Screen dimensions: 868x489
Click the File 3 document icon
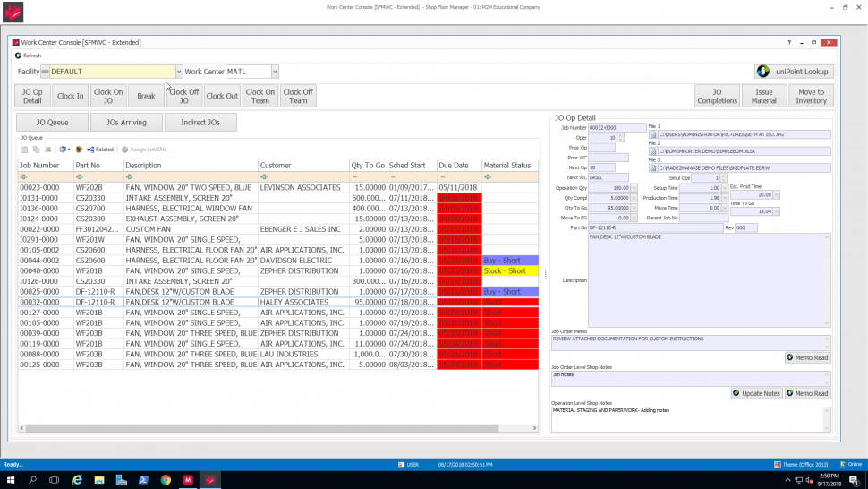[653, 167]
